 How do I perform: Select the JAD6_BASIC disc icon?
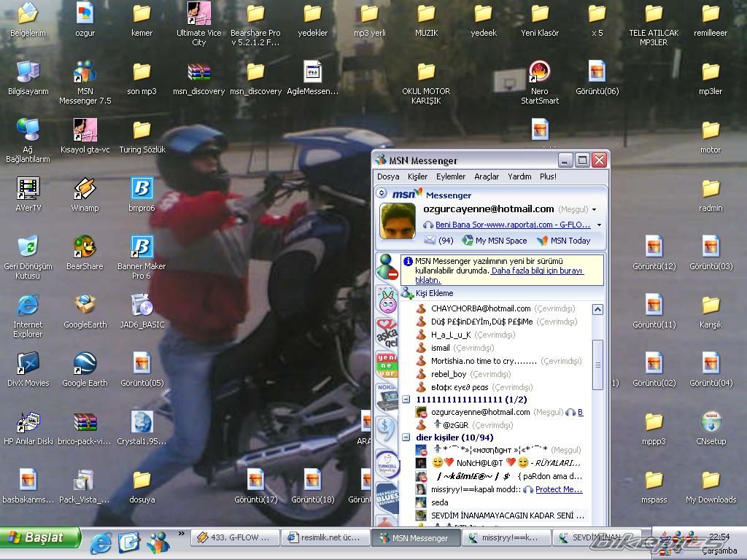tap(142, 311)
